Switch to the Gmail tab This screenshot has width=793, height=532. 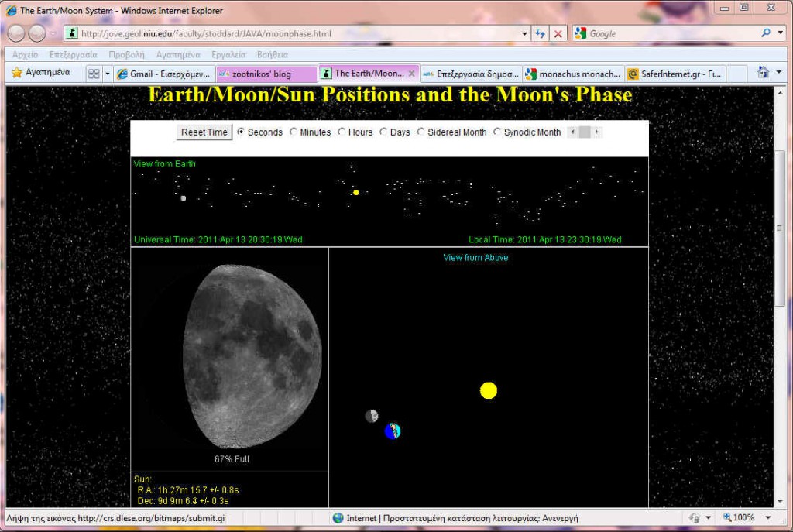(x=163, y=74)
